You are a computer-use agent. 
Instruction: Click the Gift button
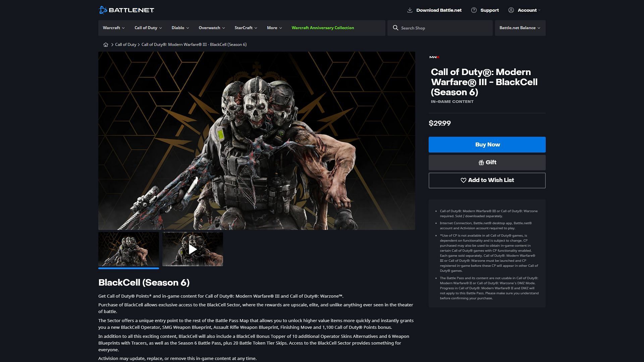click(x=487, y=162)
